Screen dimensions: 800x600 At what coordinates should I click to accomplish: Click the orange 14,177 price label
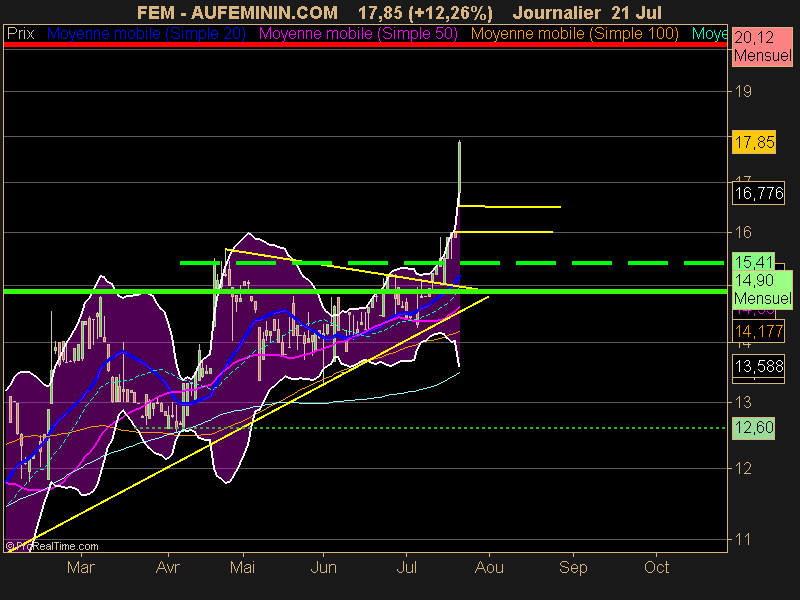[759, 331]
